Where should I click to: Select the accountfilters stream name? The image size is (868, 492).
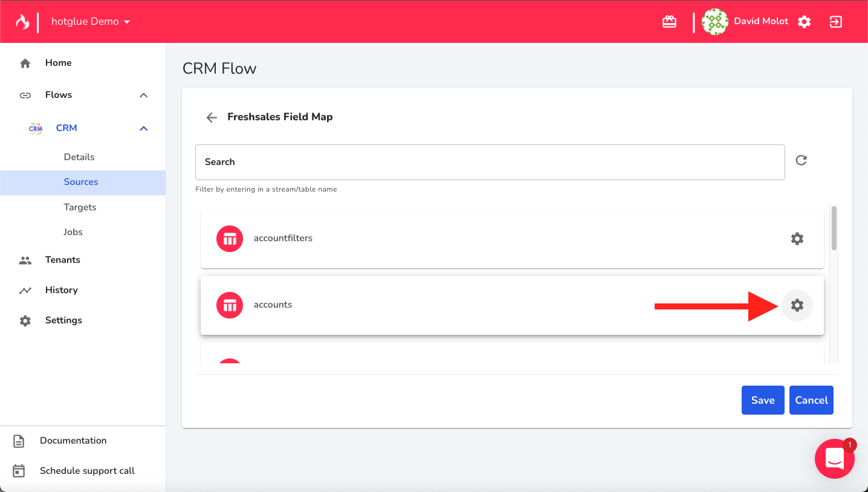[283, 238]
